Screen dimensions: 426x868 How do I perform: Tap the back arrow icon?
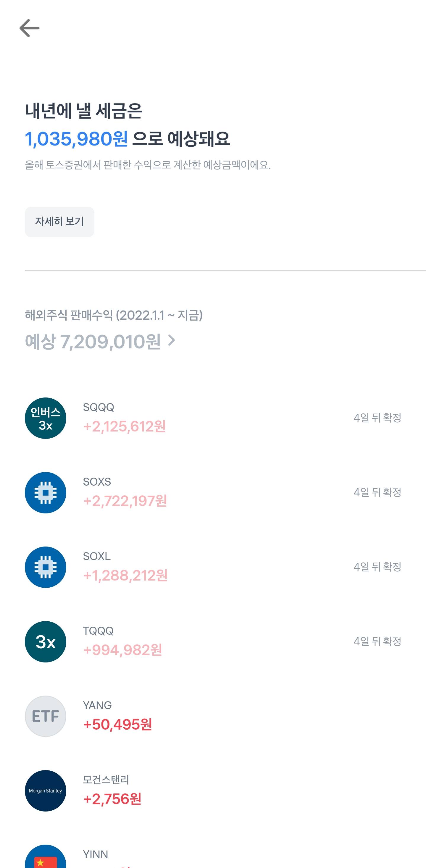30,28
